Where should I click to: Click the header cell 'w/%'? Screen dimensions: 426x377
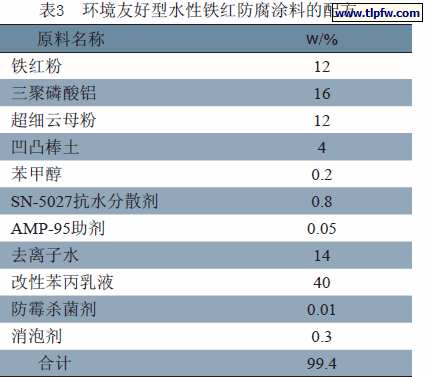[322, 40]
